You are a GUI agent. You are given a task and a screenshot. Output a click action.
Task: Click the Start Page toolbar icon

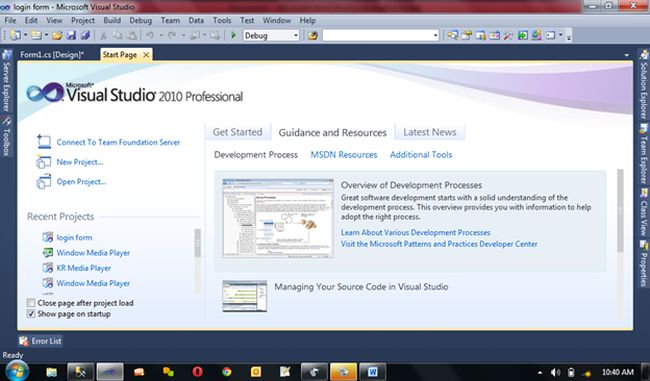[523, 36]
